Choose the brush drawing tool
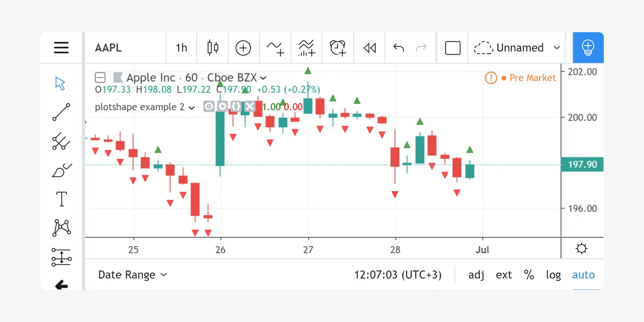This screenshot has height=322, width=644. click(x=61, y=170)
